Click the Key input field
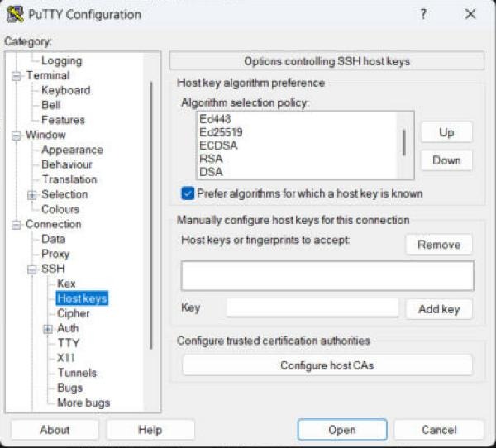Image resolution: width=496 pixels, height=448 pixels. point(312,307)
